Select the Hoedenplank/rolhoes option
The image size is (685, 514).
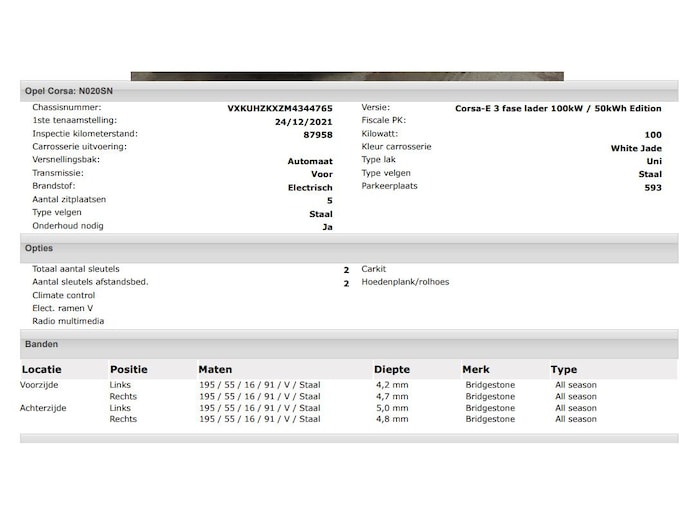click(405, 282)
